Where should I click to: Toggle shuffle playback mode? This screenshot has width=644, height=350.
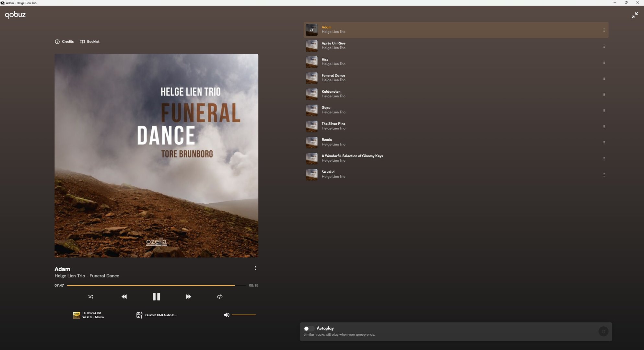click(90, 297)
